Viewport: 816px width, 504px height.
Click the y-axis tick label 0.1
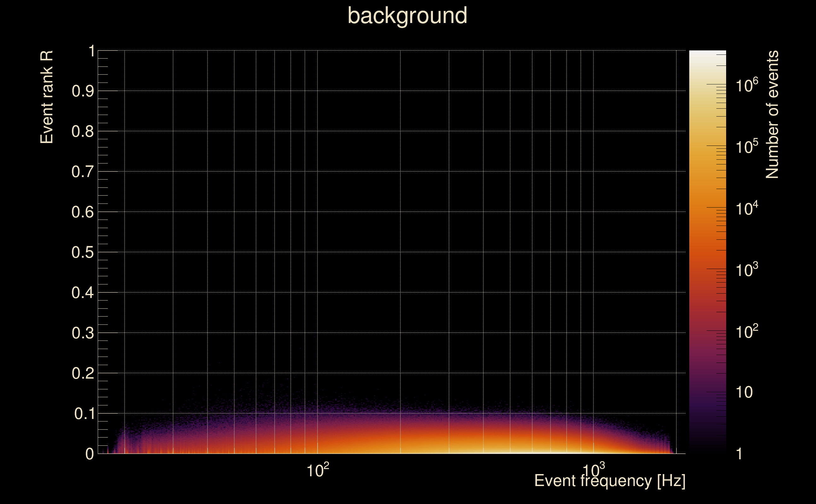tap(84, 414)
